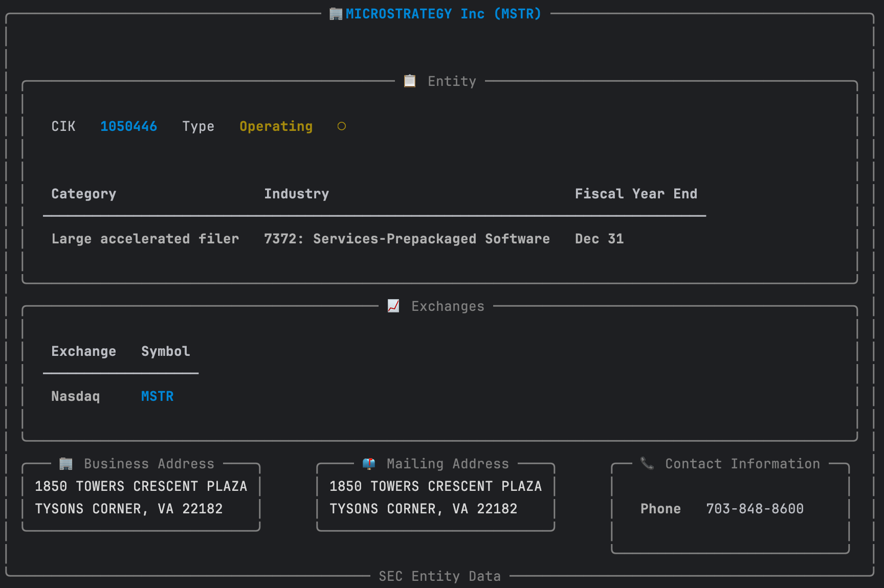Click the phone icon beside Contact Information

click(647, 463)
